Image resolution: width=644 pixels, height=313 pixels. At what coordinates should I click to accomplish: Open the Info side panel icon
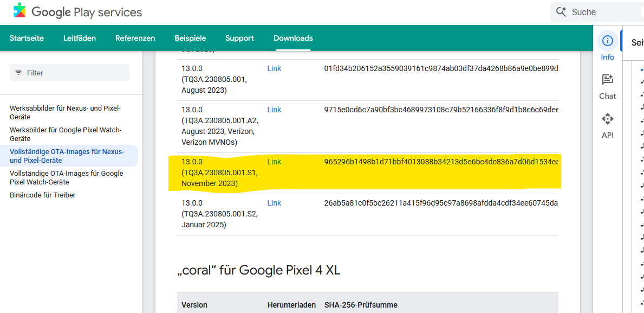[x=608, y=41]
